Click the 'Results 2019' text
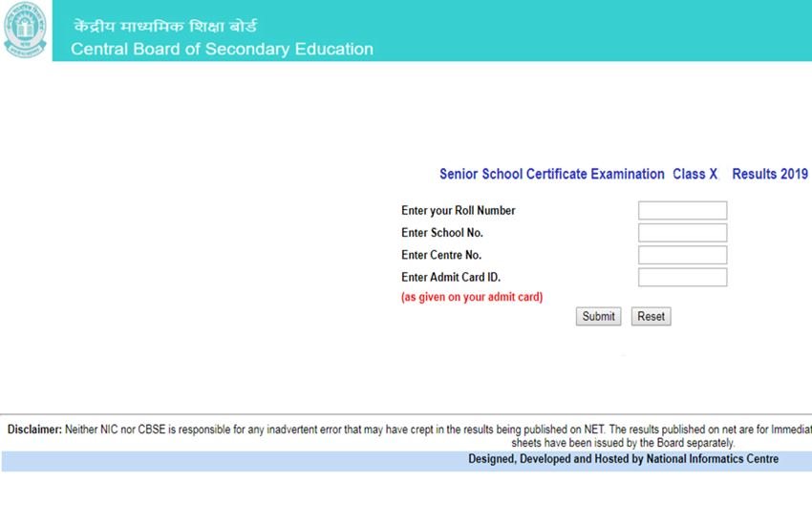 pyautogui.click(x=770, y=174)
